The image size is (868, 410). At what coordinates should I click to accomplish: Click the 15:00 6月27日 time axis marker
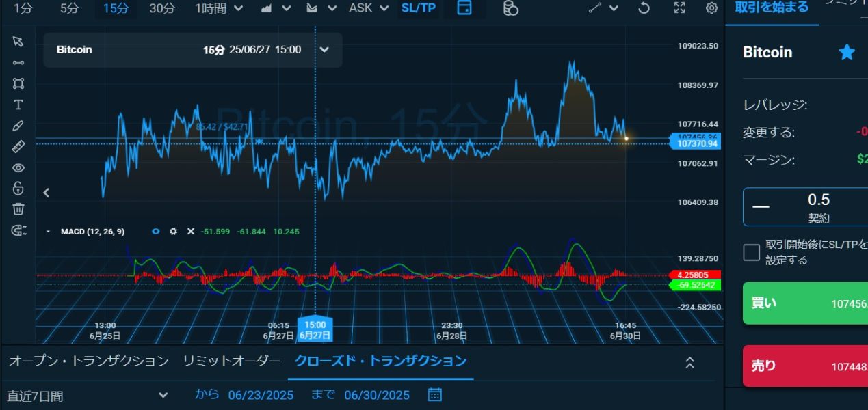(x=315, y=330)
